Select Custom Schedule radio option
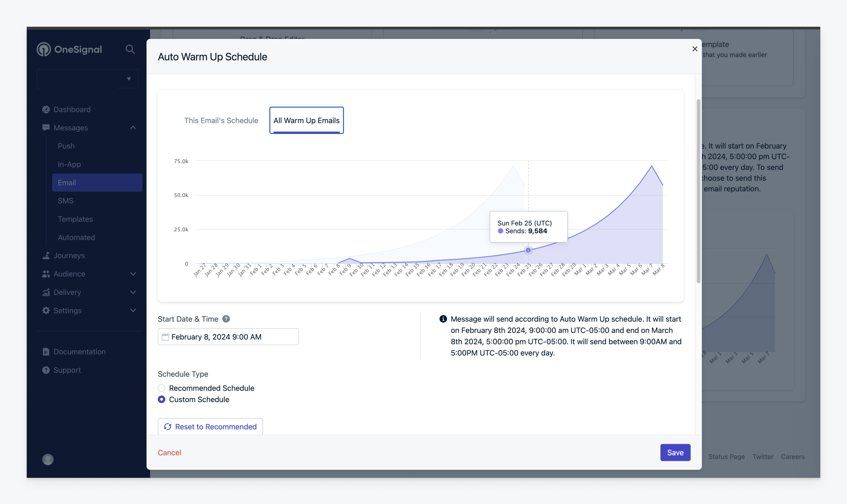Screen dimensions: 847x504 click(162, 400)
